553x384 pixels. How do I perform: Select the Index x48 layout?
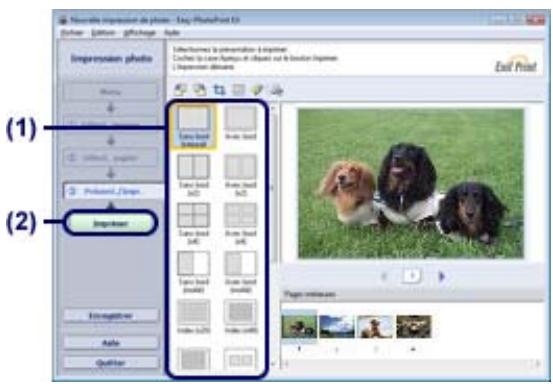(x=241, y=317)
